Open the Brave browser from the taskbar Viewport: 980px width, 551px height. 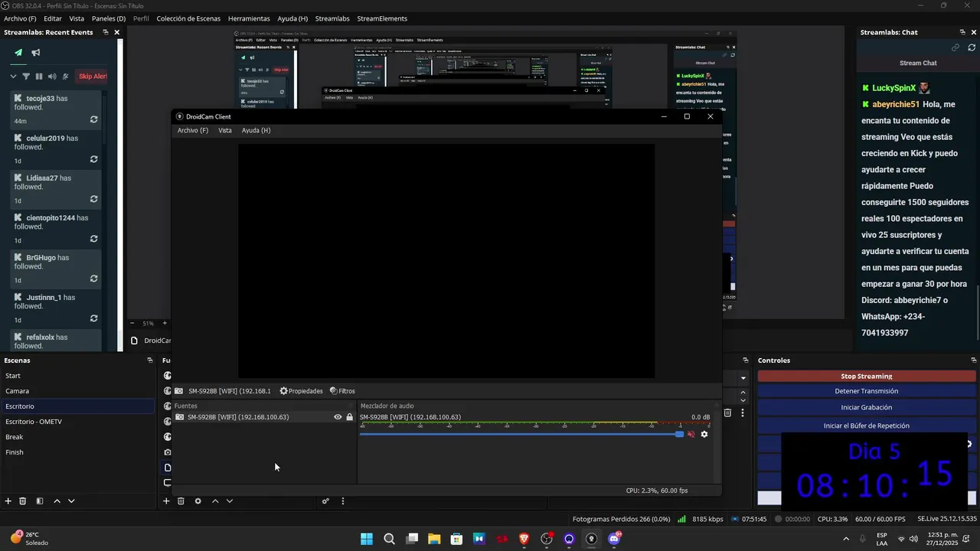click(524, 539)
